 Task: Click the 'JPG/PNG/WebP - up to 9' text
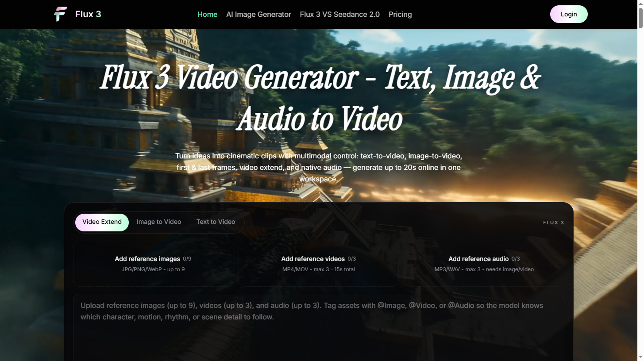click(153, 269)
